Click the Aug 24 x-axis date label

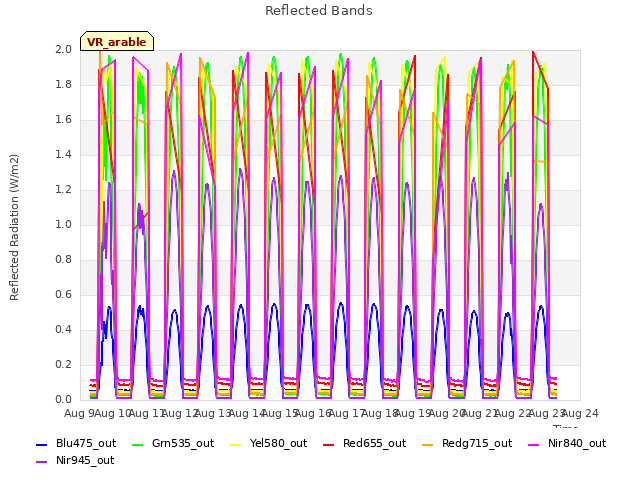click(580, 413)
